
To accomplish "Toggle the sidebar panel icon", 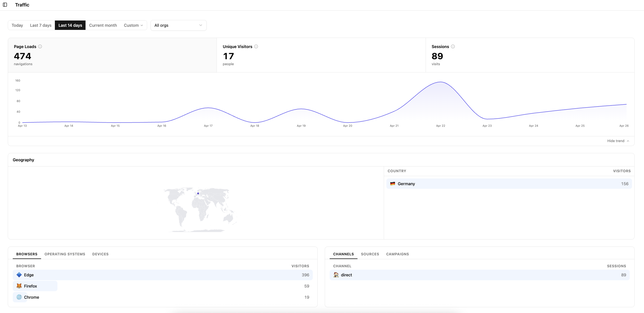I will (5, 5).
